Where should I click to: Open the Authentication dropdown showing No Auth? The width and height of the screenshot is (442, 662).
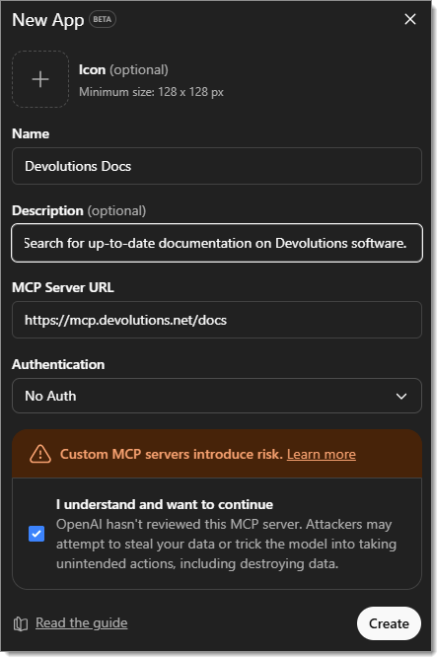[217, 396]
